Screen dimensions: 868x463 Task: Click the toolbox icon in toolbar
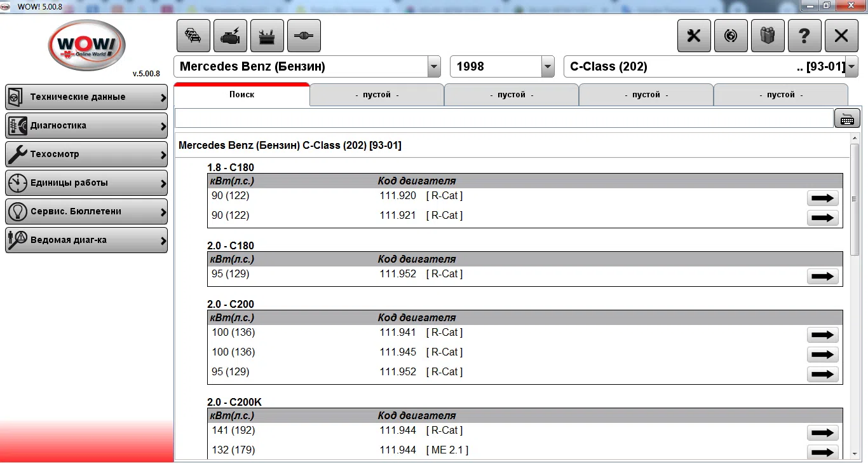tap(267, 36)
